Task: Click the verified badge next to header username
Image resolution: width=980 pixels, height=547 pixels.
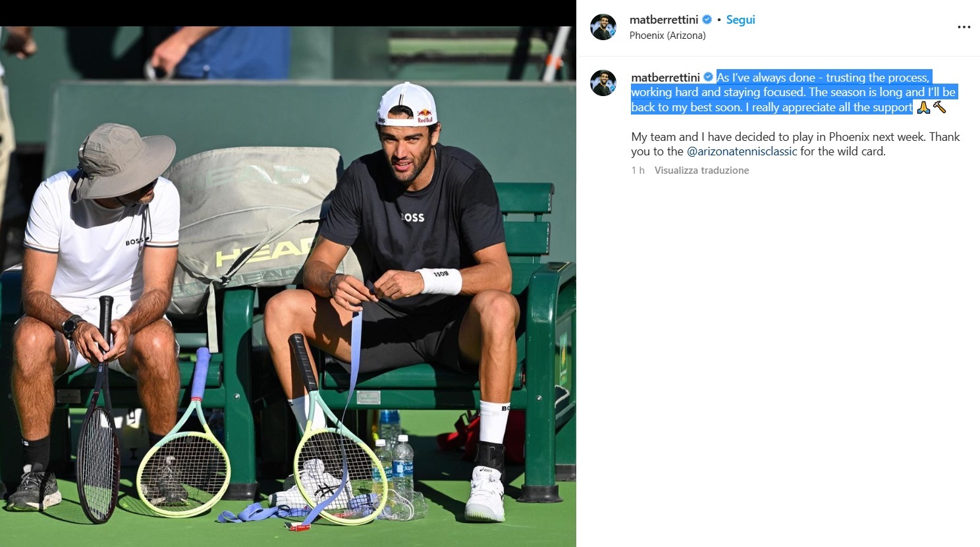Action: pos(707,20)
